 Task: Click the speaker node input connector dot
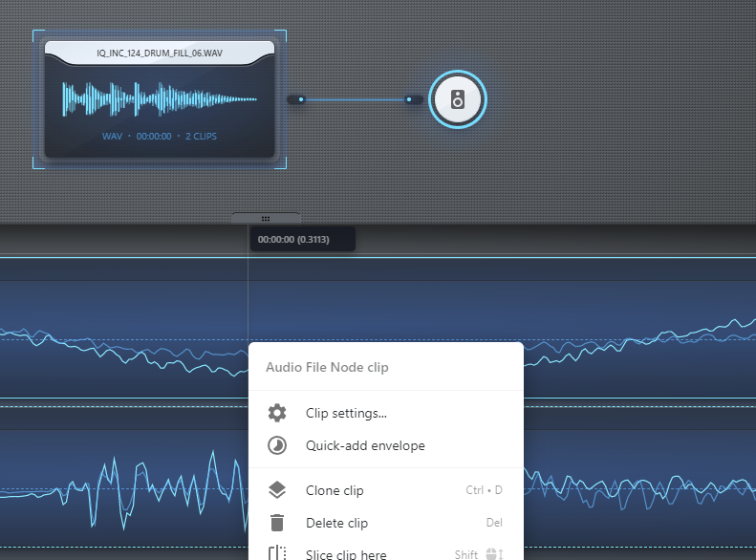click(x=409, y=99)
